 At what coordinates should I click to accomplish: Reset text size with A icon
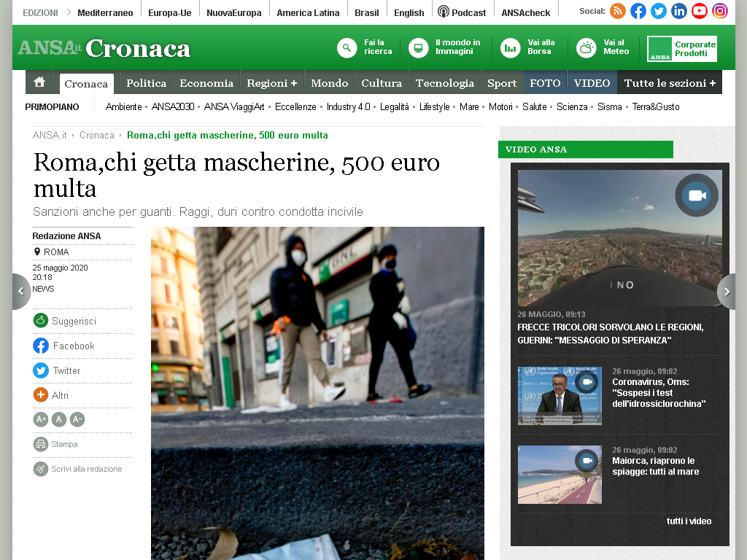pyautogui.click(x=59, y=419)
